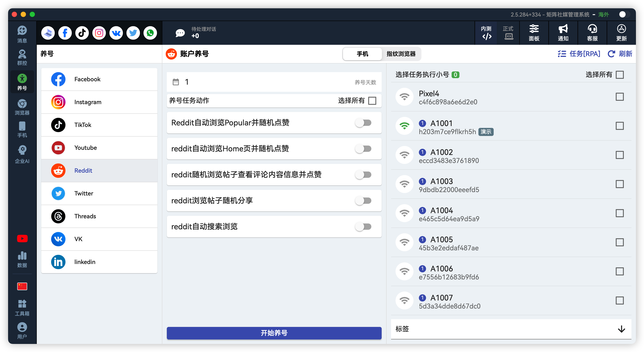The width and height of the screenshot is (644, 352).
Task: Open the 群控 group control icon
Action: pos(22,57)
